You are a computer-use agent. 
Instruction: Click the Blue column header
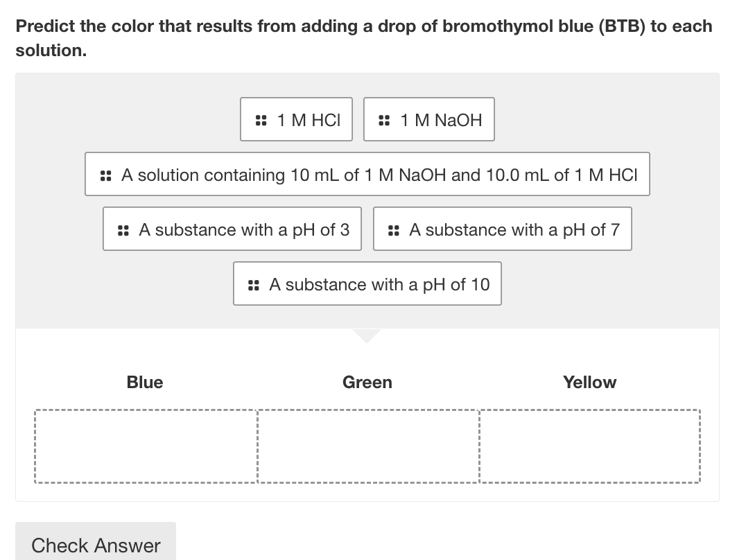pyautogui.click(x=145, y=382)
